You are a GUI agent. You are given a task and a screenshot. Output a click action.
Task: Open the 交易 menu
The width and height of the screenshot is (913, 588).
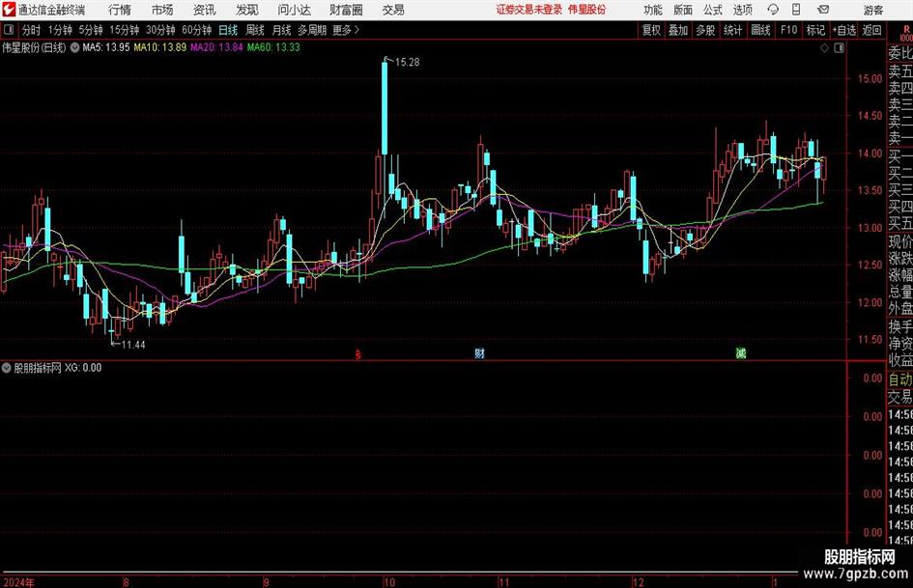(x=393, y=10)
